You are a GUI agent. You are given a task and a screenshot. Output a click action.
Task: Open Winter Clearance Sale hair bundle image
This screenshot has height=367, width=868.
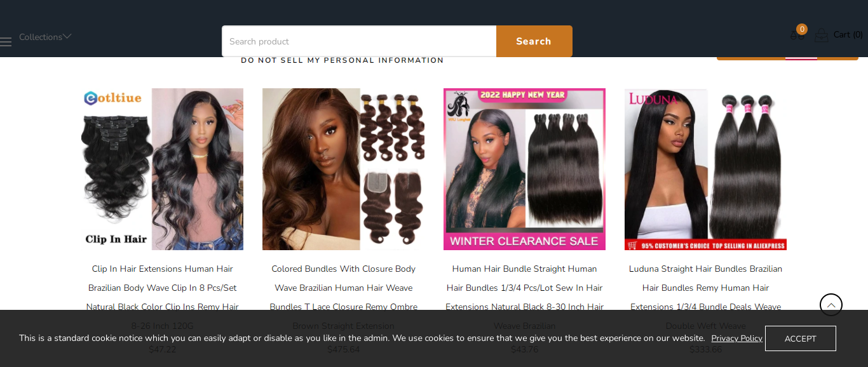524,169
